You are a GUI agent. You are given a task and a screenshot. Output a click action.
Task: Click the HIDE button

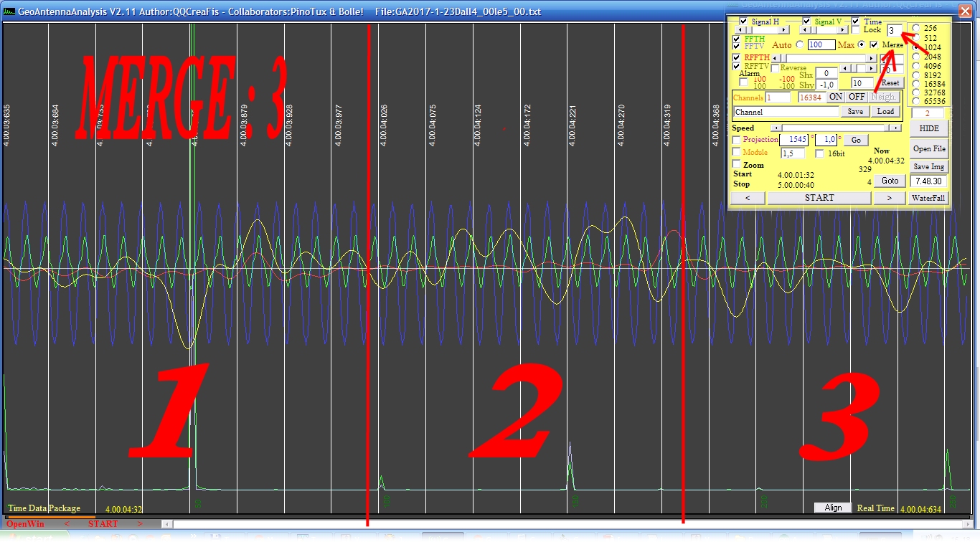929,128
